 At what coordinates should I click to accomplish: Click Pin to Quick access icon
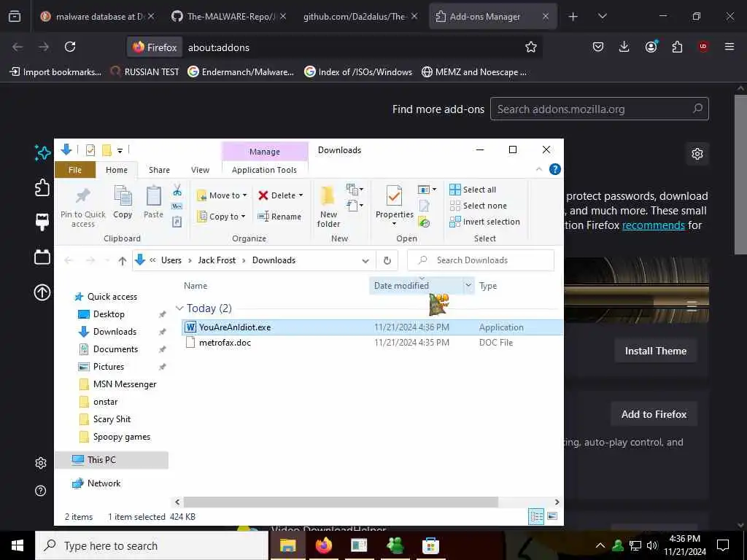(83, 206)
